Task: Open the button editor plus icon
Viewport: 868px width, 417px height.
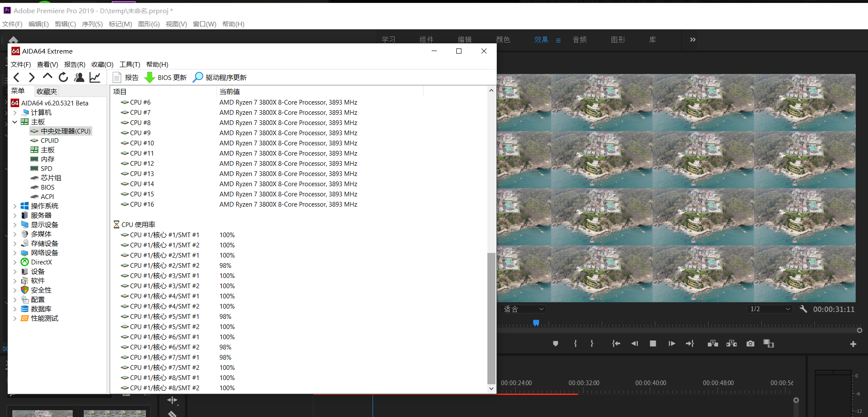Action: tap(853, 344)
